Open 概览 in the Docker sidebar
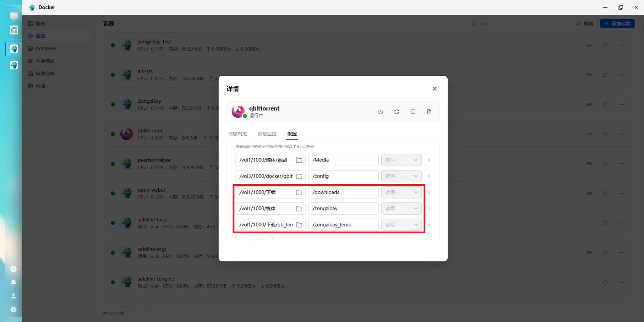Image resolution: width=644 pixels, height=322 pixels. [x=59, y=24]
